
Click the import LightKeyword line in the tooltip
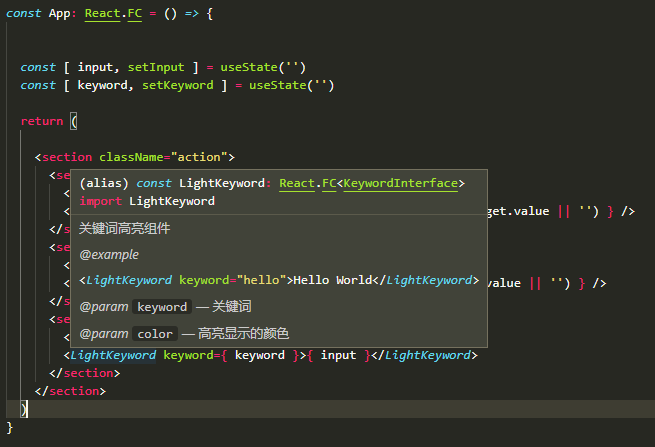[147, 201]
